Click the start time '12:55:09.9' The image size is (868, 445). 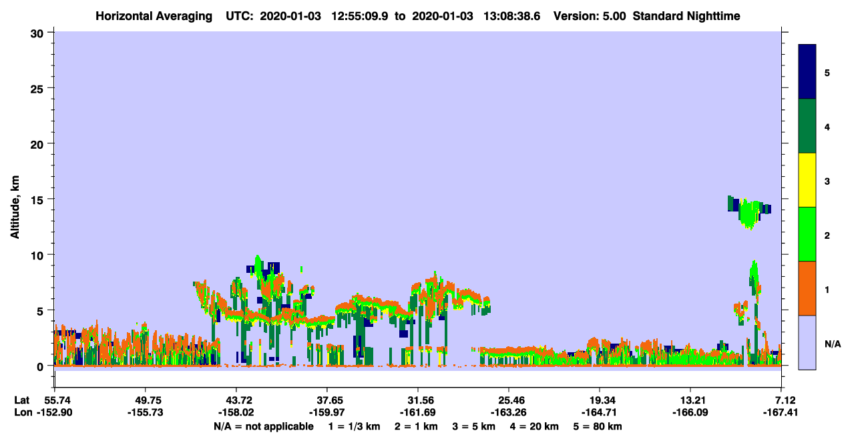(360, 16)
